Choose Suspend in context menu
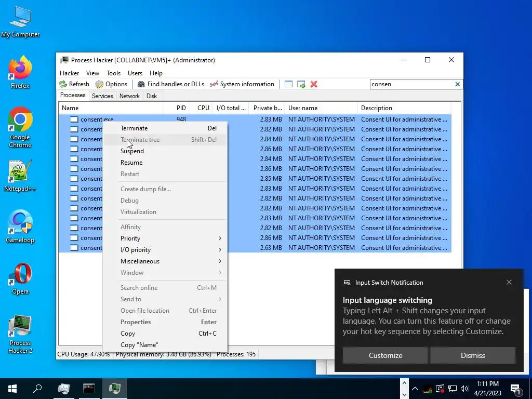Screen dimensions: 532x399 [x=165, y=151]
